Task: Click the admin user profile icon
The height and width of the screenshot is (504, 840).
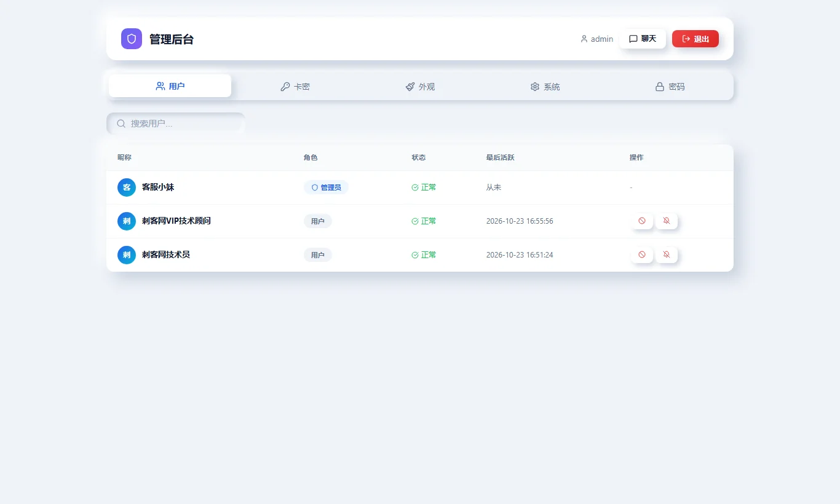Action: (584, 39)
